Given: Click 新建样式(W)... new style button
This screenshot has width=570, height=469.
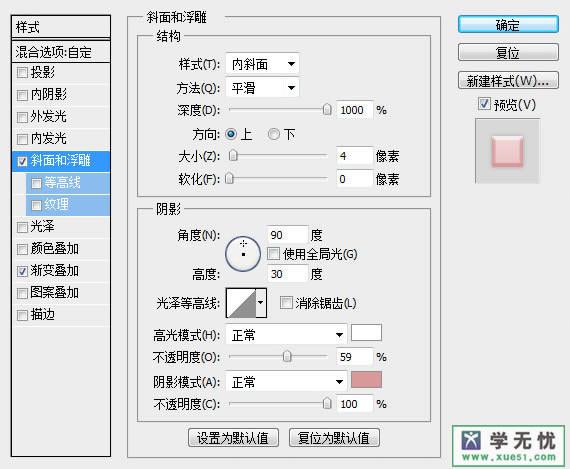Looking at the screenshot, I should click(x=508, y=81).
